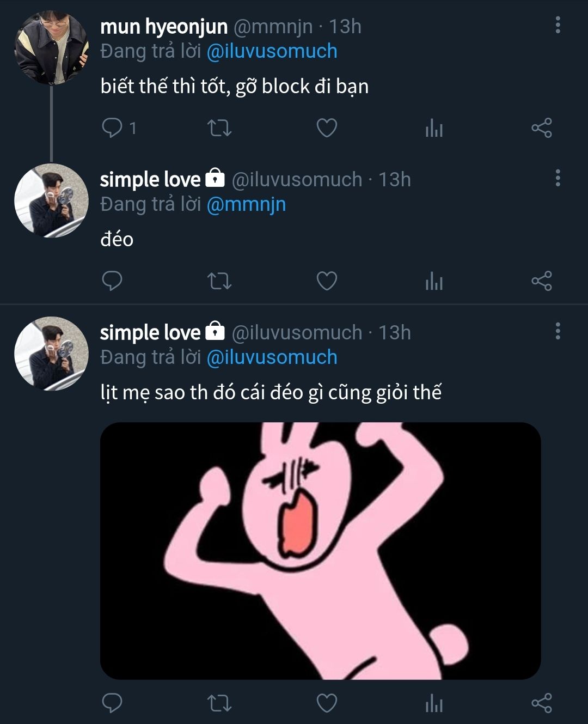Reply to the 'đéo' tweet
Viewport: 588px width, 724px height.
112,281
